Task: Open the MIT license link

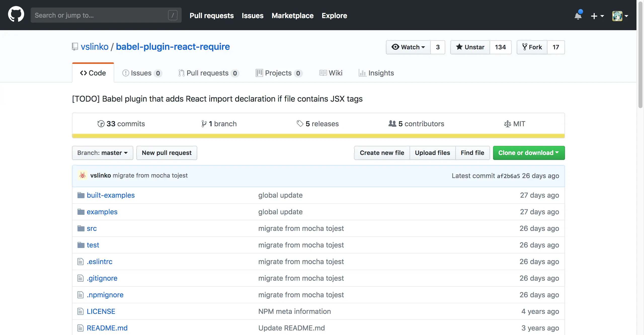Action: 515,124
